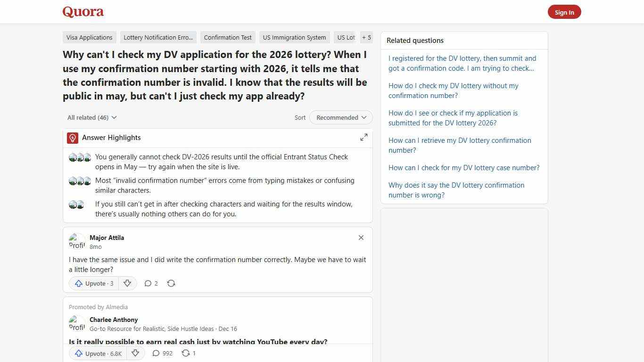Viewport: 644px width, 362px height.
Task: Toggle downvote on Major Attila's answer
Action: [x=127, y=283]
